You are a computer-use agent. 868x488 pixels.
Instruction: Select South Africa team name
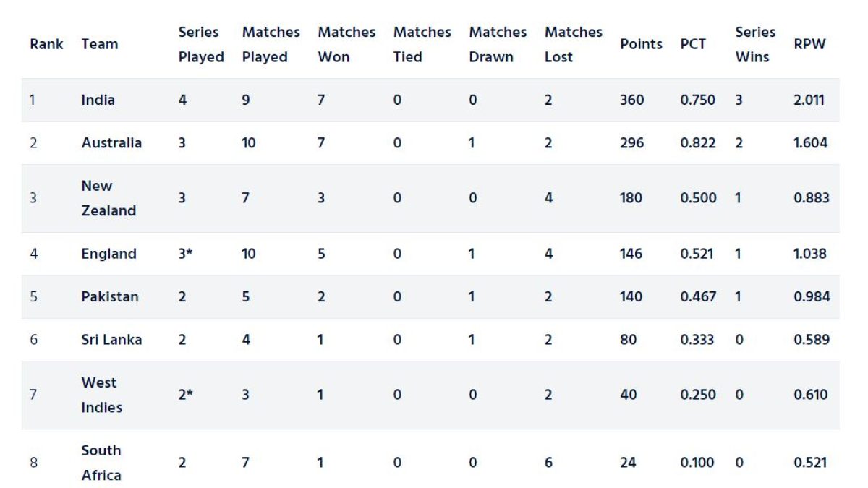[x=101, y=463]
